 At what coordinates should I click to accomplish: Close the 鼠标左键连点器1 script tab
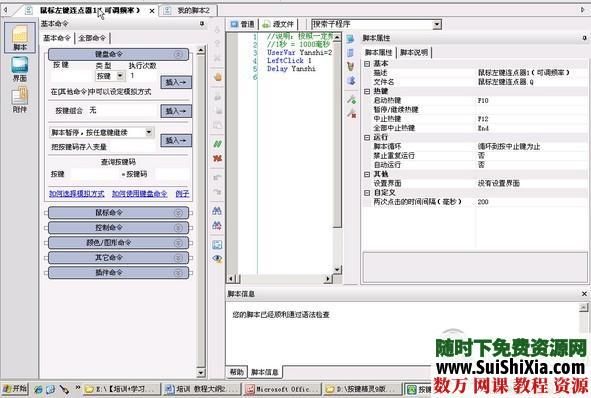[152, 11]
